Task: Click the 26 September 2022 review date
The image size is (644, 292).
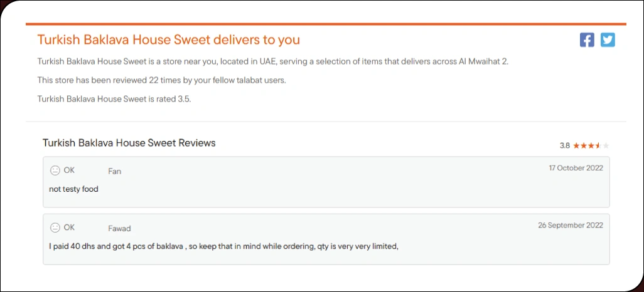Action: pyautogui.click(x=570, y=225)
